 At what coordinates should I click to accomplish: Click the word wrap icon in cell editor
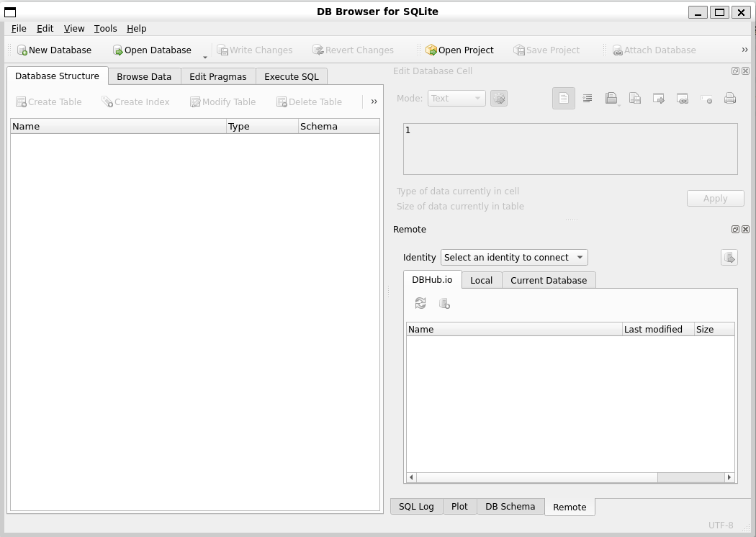[x=588, y=99]
